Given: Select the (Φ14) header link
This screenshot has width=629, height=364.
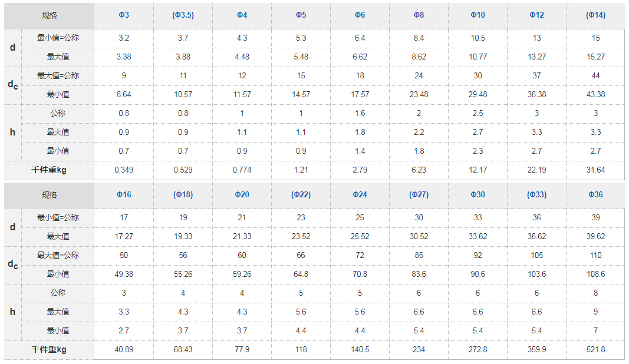Looking at the screenshot, I should (x=596, y=15).
